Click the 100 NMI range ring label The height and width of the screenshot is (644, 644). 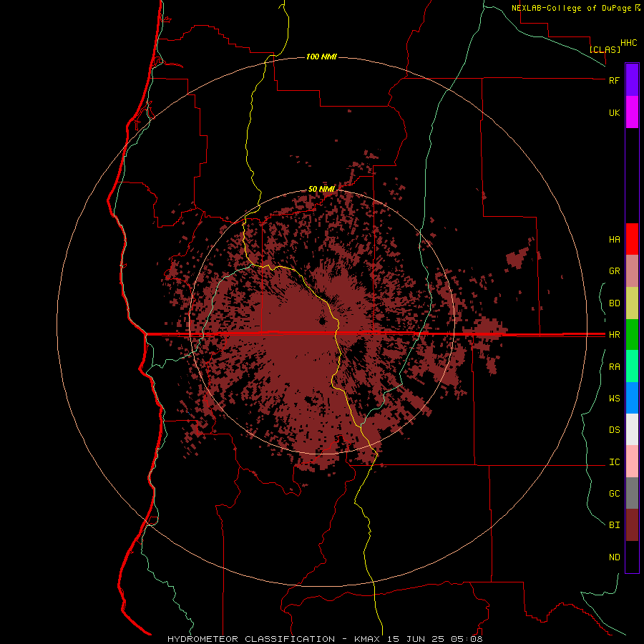pos(321,57)
